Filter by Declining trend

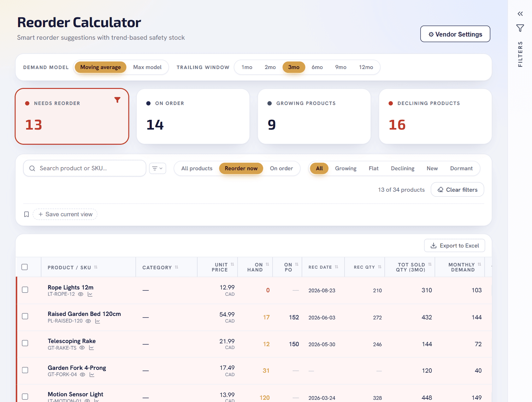pyautogui.click(x=403, y=168)
